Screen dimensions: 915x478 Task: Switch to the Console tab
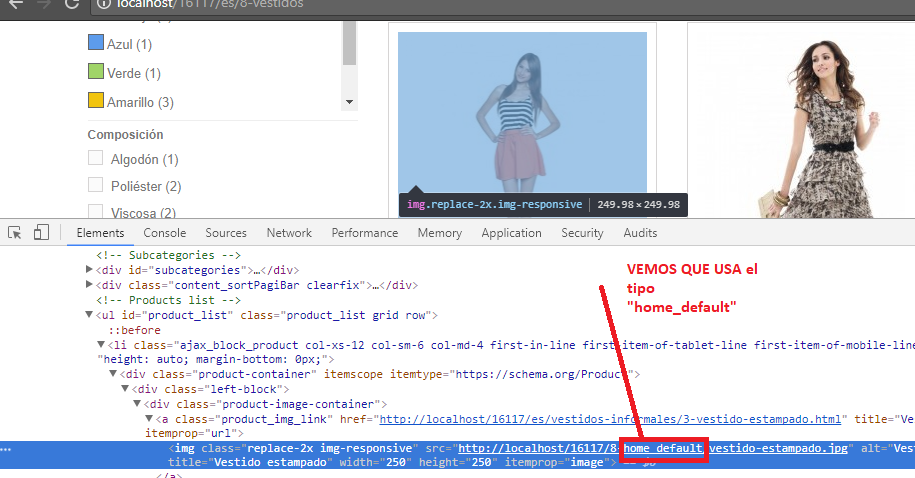[165, 233]
